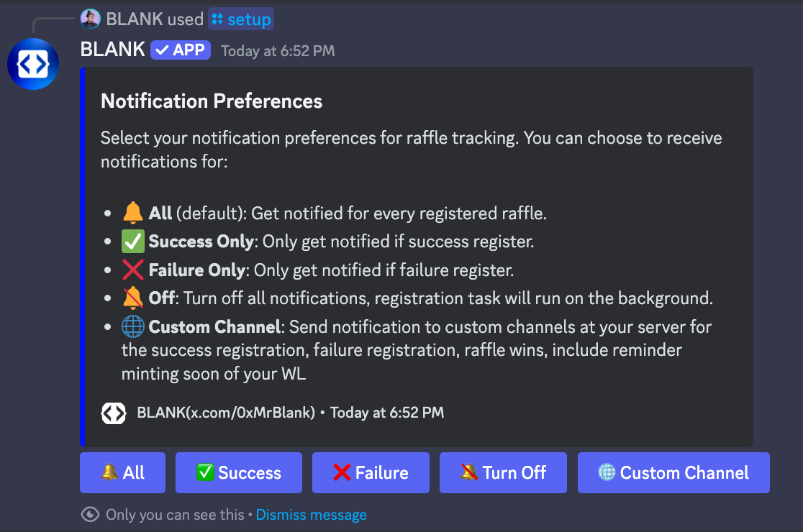Click the Dismiss message link

tap(312, 515)
